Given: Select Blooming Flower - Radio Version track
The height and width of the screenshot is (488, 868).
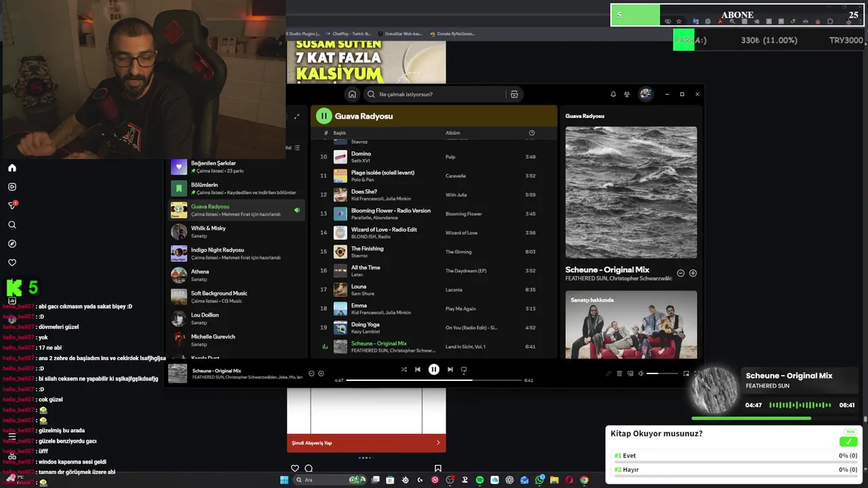Looking at the screenshot, I should point(434,213).
